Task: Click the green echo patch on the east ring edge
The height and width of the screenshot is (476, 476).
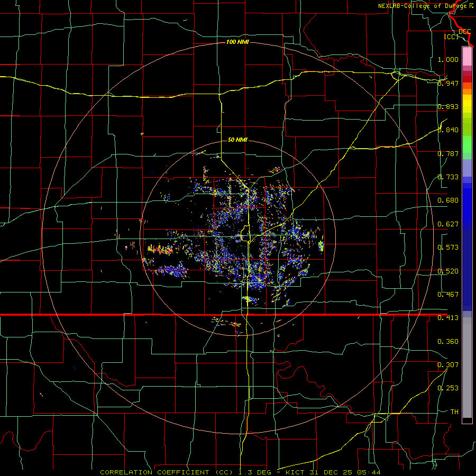Action: coord(321,245)
